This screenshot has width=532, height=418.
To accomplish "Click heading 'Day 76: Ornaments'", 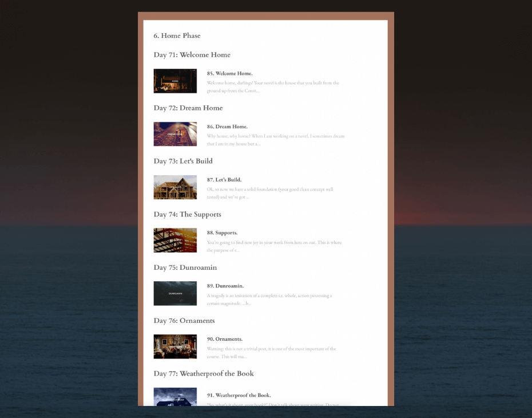I will pos(184,321).
